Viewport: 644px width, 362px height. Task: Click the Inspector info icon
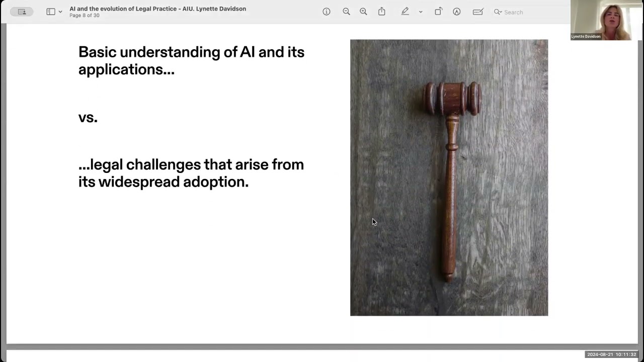[327, 12]
